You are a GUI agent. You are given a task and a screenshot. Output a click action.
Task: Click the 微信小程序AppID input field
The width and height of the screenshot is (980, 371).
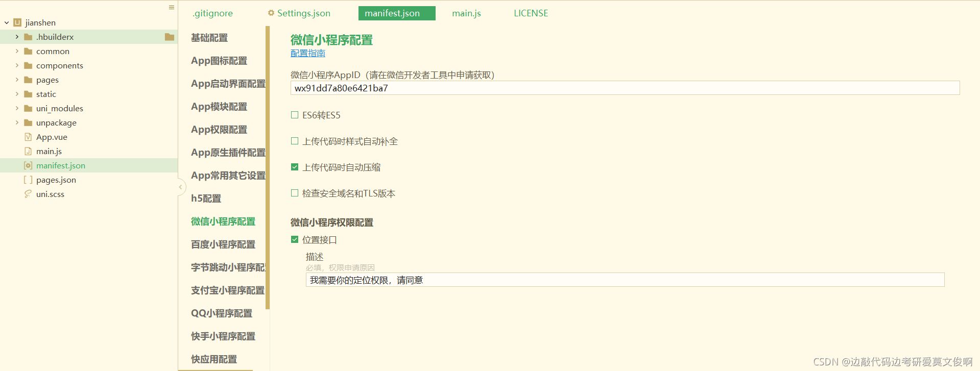[x=625, y=88]
